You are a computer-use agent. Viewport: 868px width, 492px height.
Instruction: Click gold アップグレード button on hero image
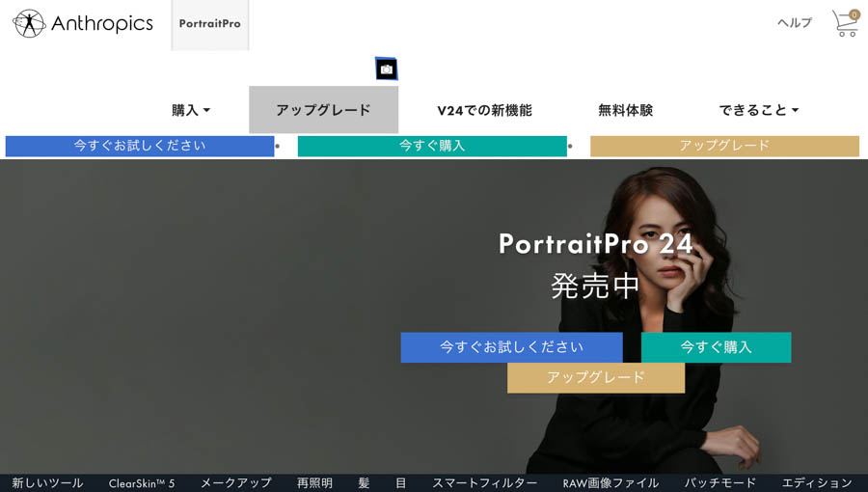596,377
